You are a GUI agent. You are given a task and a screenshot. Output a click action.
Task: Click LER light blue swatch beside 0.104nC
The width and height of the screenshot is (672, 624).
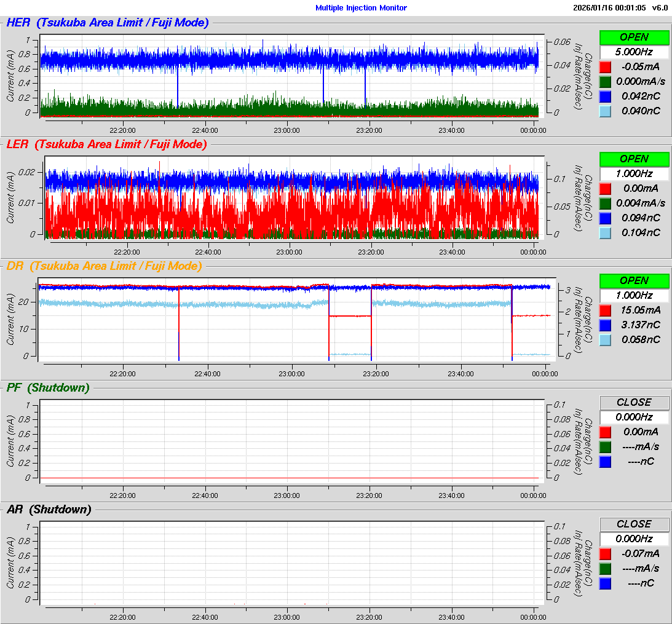tap(605, 233)
